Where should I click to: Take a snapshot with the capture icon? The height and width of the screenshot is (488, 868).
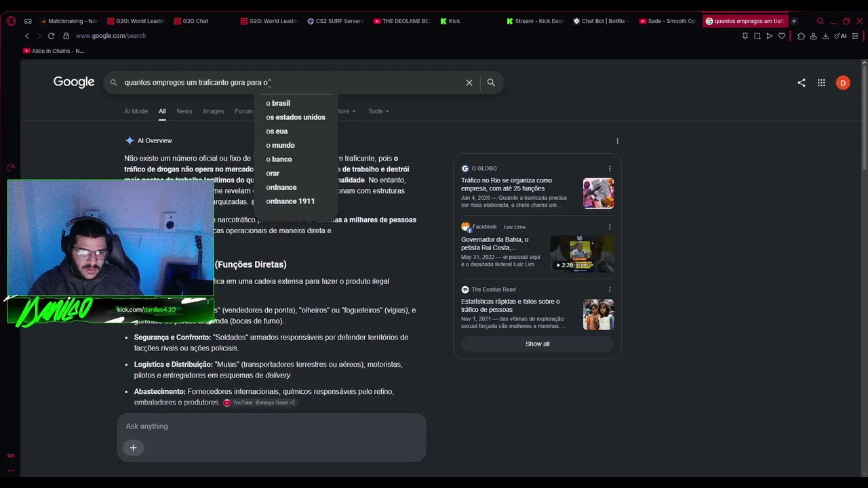(757, 36)
